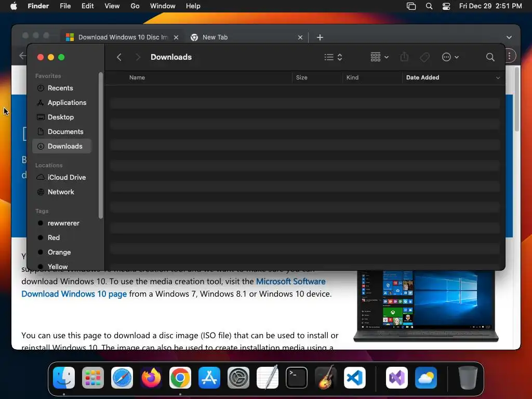
Task: Launch Safari from the Dock
Action: tap(122, 378)
